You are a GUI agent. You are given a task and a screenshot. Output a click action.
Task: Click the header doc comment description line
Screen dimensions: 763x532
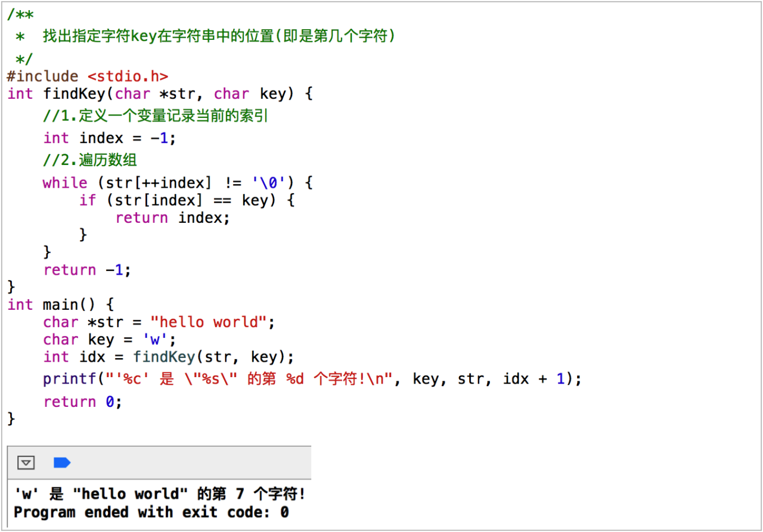(x=219, y=36)
